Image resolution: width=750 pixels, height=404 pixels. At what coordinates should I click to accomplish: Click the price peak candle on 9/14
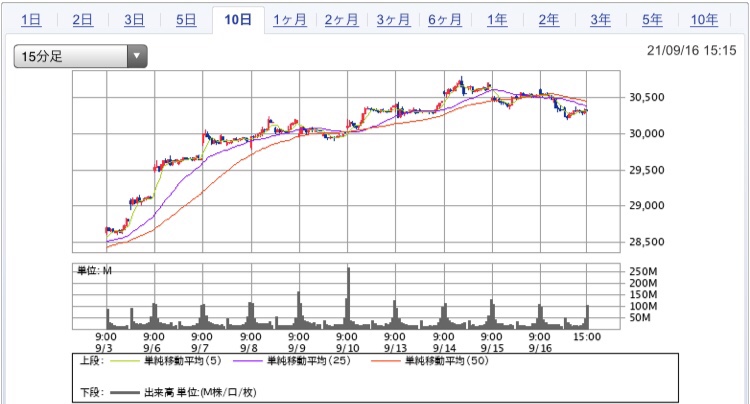click(462, 84)
